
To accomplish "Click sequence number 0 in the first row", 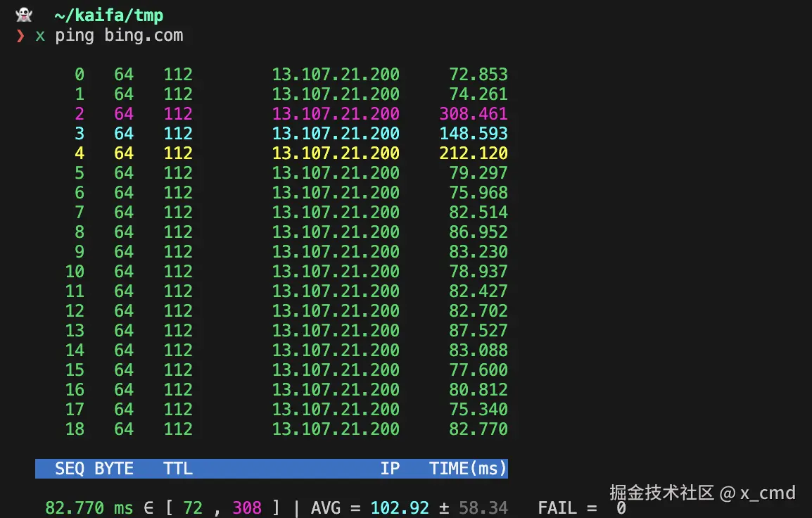I will point(79,74).
